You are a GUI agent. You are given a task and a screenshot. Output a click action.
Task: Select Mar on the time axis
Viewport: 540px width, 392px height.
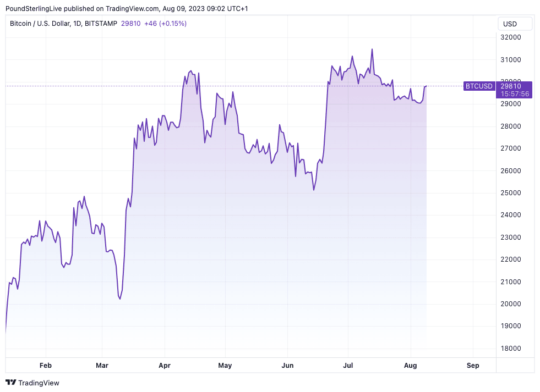click(x=102, y=365)
